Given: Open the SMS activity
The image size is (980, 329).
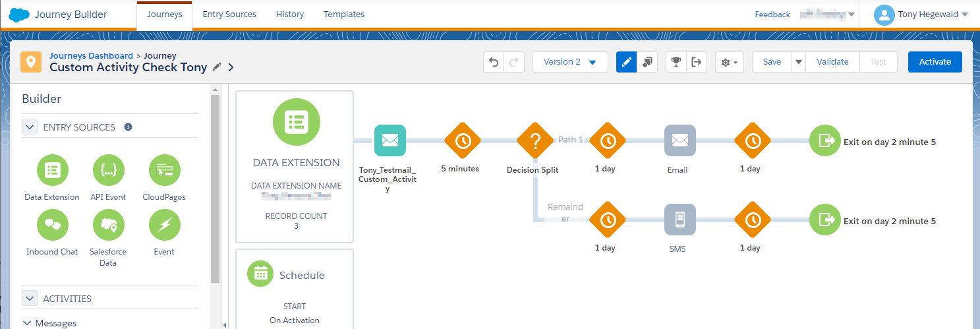Looking at the screenshot, I should (x=680, y=220).
